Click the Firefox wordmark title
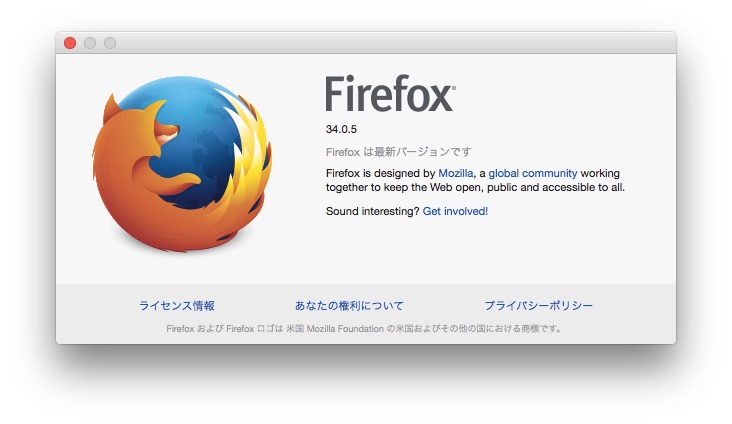This screenshot has height=424, width=732. [x=390, y=93]
